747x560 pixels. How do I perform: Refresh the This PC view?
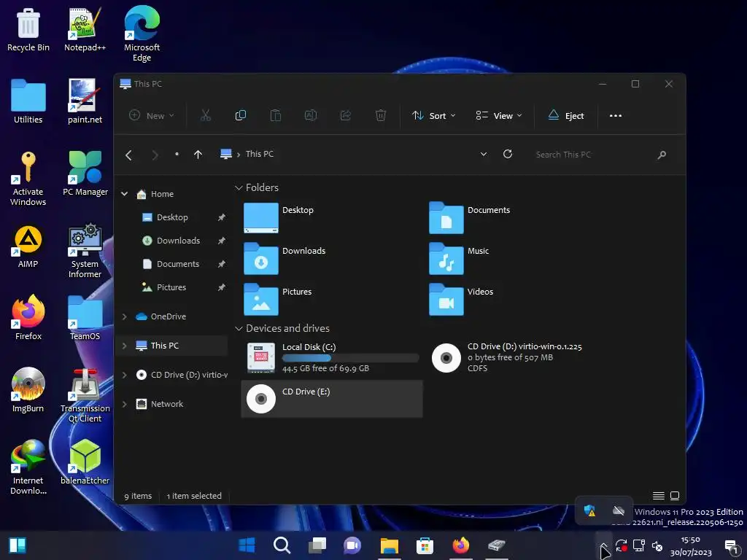click(508, 154)
